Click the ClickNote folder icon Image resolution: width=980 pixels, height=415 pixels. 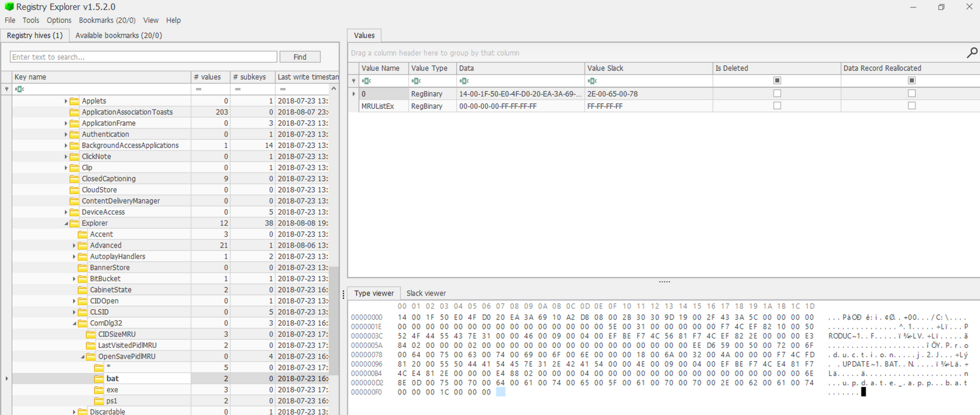(x=75, y=156)
